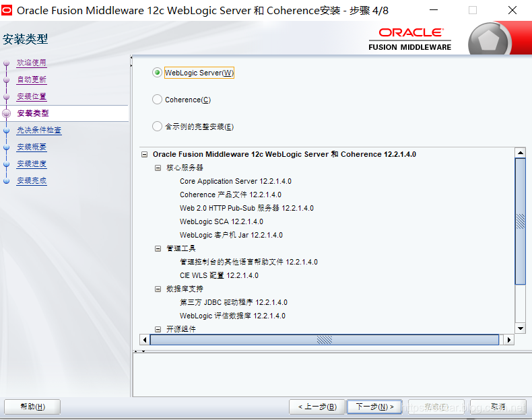This screenshot has width=532, height=420.
Task: Select 含示例的完整安装(E) radio option
Action: pos(157,127)
